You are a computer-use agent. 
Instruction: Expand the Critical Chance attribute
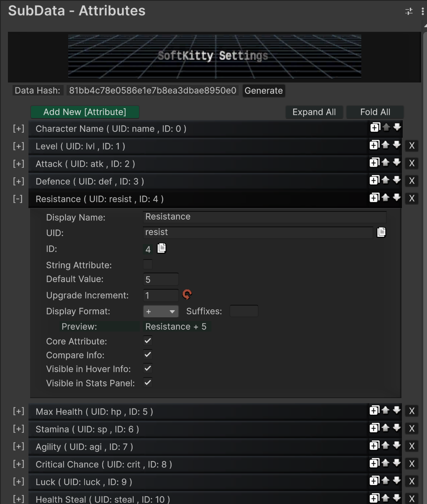click(18, 464)
